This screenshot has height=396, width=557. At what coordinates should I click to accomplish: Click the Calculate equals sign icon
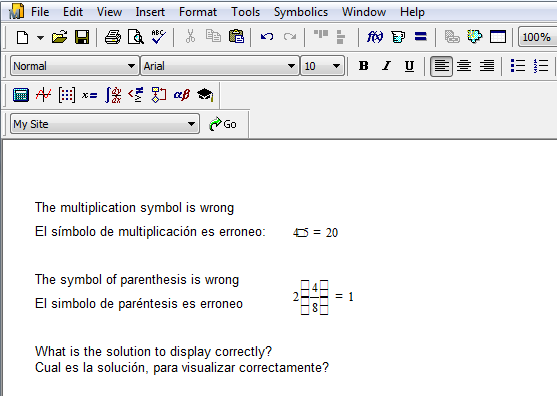[421, 37]
